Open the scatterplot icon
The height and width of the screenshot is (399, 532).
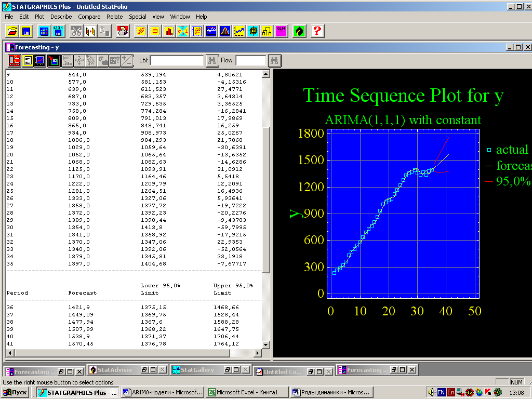(x=141, y=31)
